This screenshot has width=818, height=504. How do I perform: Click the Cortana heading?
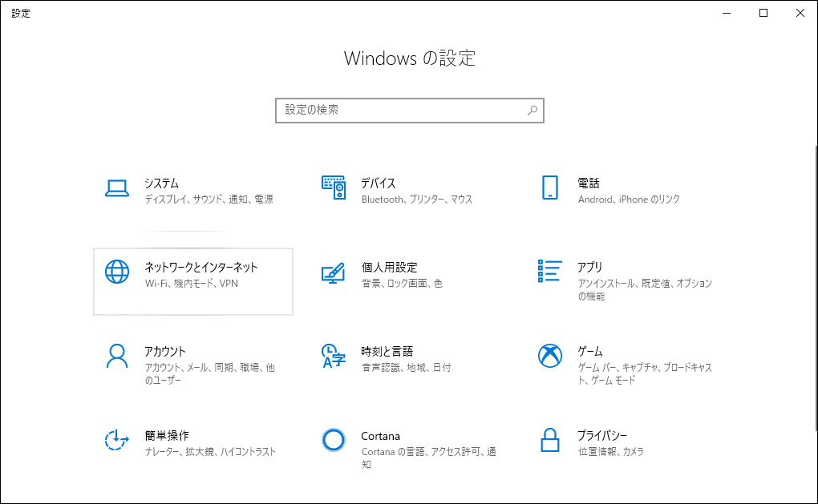(380, 436)
